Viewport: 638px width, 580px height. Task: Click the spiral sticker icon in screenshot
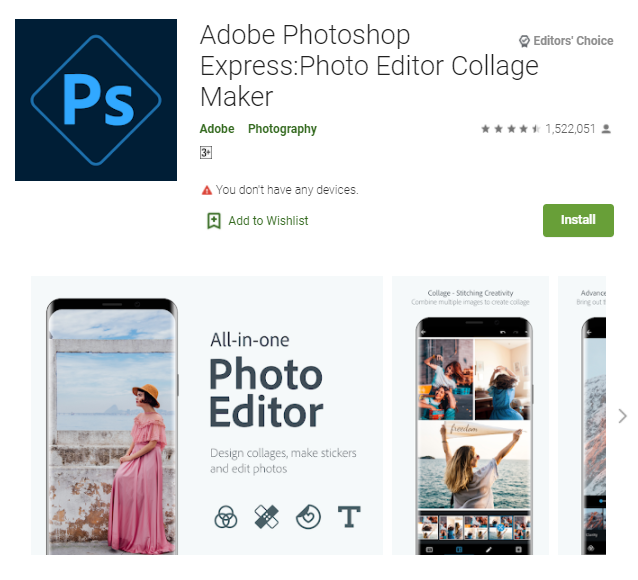click(308, 517)
